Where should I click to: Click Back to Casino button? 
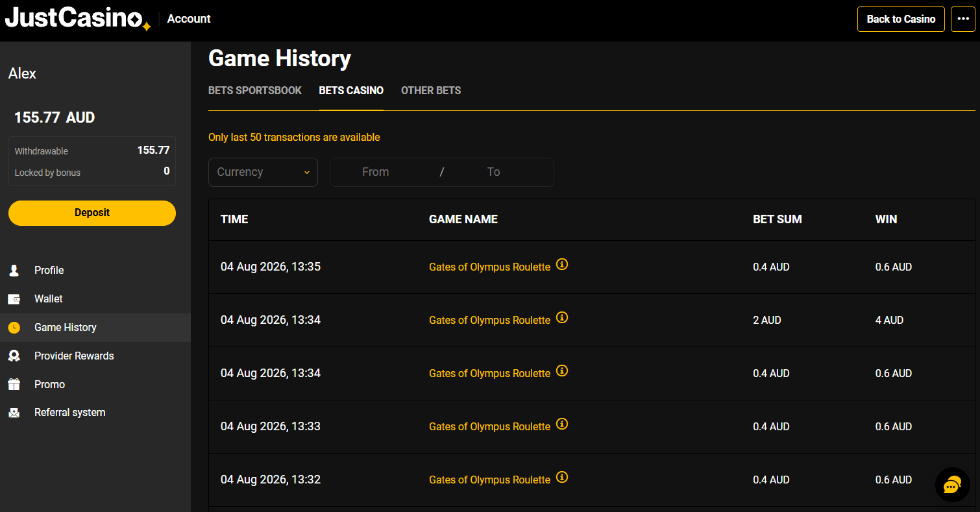901,19
